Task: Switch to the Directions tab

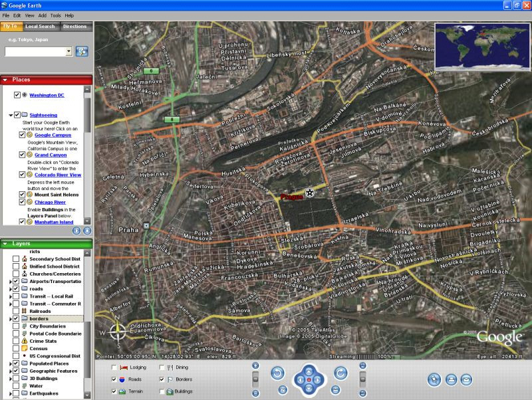Action: [75, 27]
